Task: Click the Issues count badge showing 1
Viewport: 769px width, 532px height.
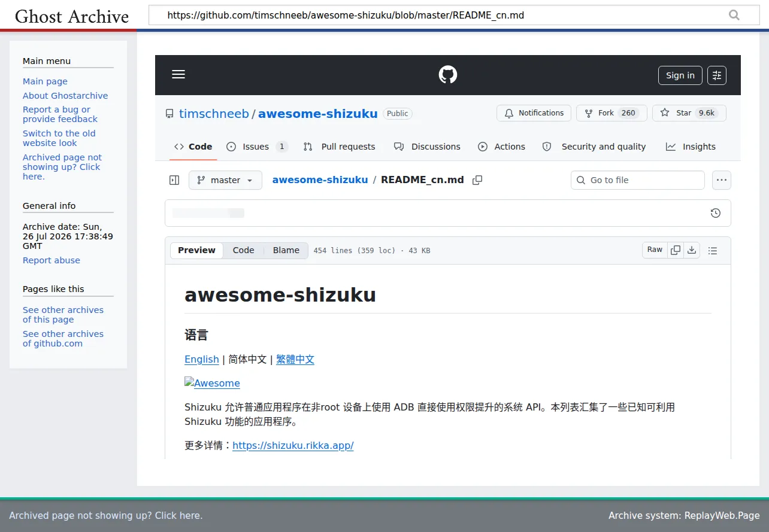Action: [282, 147]
